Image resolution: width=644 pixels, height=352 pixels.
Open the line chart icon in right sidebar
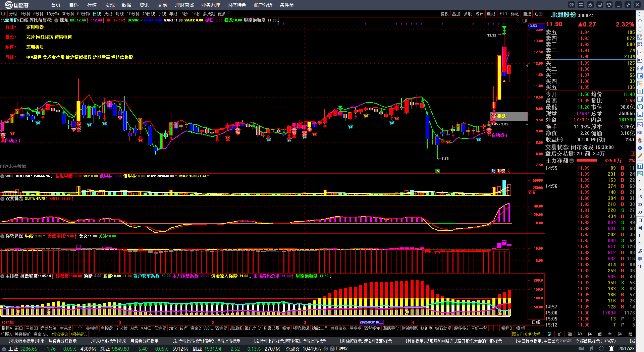(x=640, y=53)
